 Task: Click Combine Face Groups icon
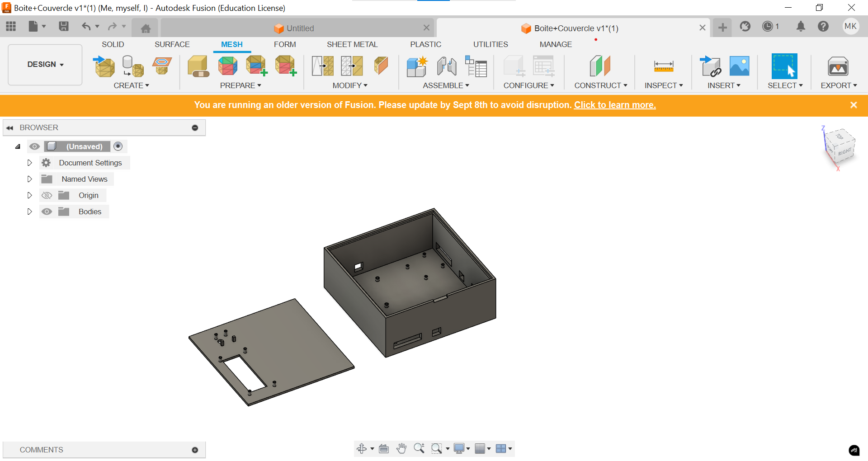pos(256,66)
